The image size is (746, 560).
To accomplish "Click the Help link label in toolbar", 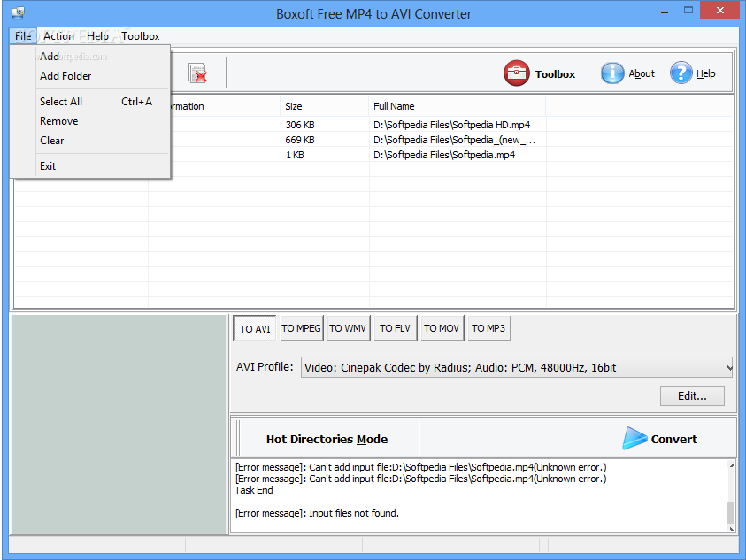I will pyautogui.click(x=705, y=73).
